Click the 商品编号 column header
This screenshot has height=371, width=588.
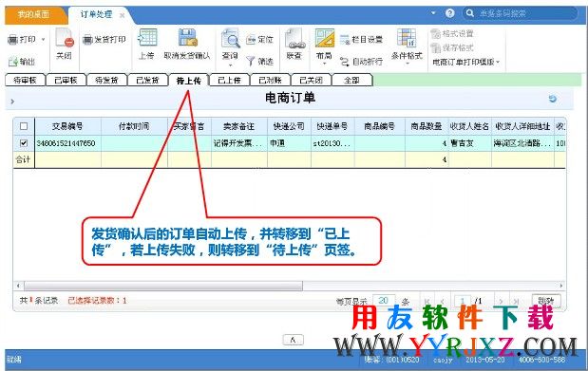380,126
